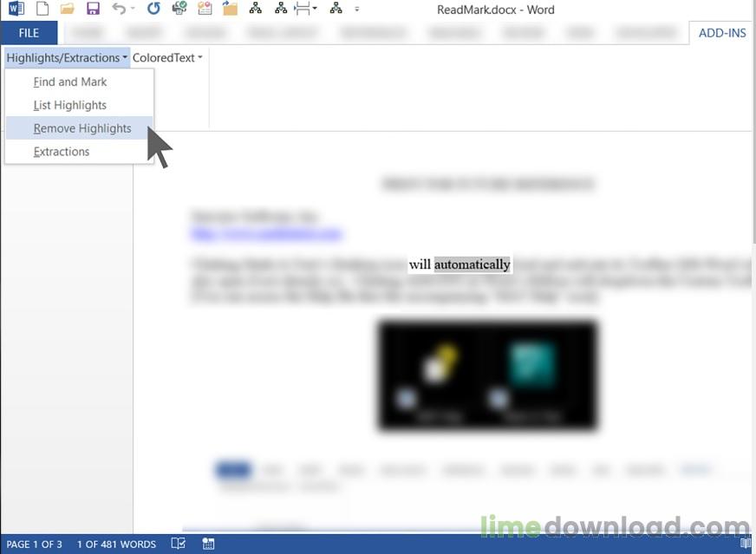
Task: Open the ADD-INS ribbon tab
Action: pyautogui.click(x=722, y=33)
